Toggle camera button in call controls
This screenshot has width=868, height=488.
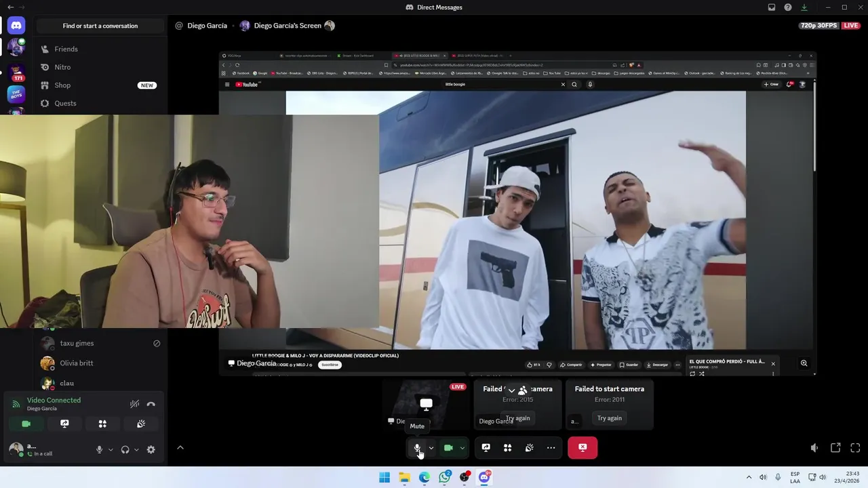pos(448,448)
